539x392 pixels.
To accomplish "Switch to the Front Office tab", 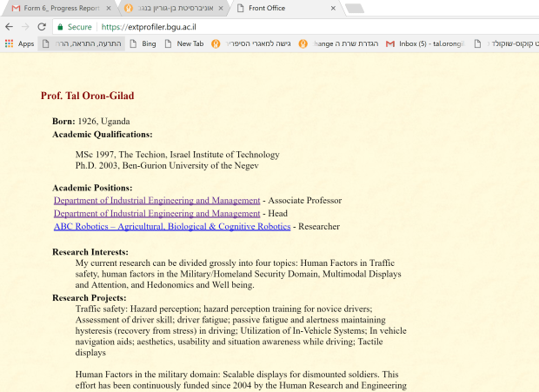I will (x=278, y=9).
